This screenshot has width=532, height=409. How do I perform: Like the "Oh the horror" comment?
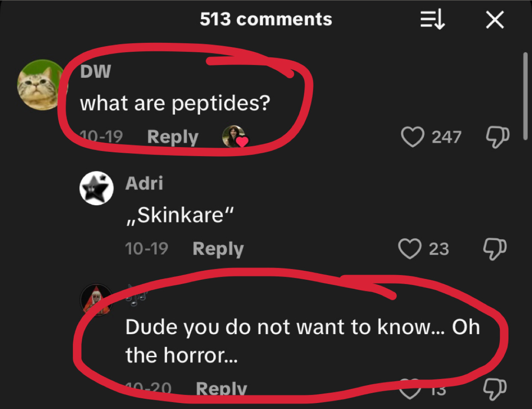tap(410, 389)
